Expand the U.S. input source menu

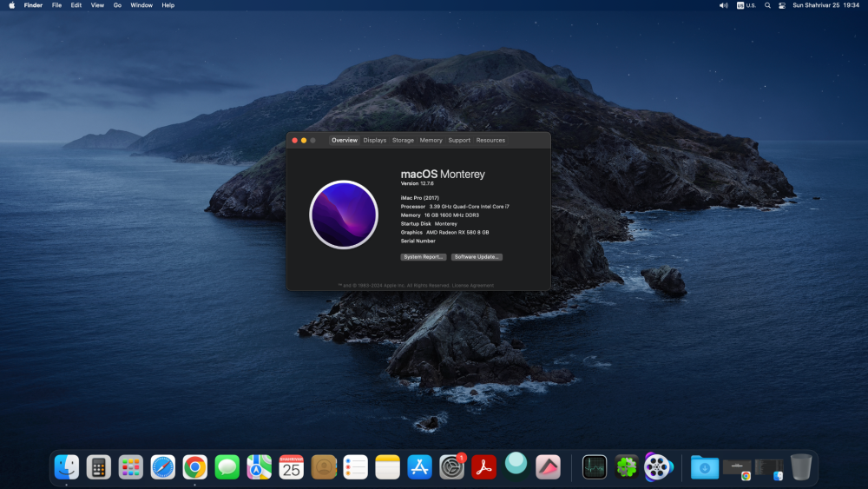[x=746, y=5]
